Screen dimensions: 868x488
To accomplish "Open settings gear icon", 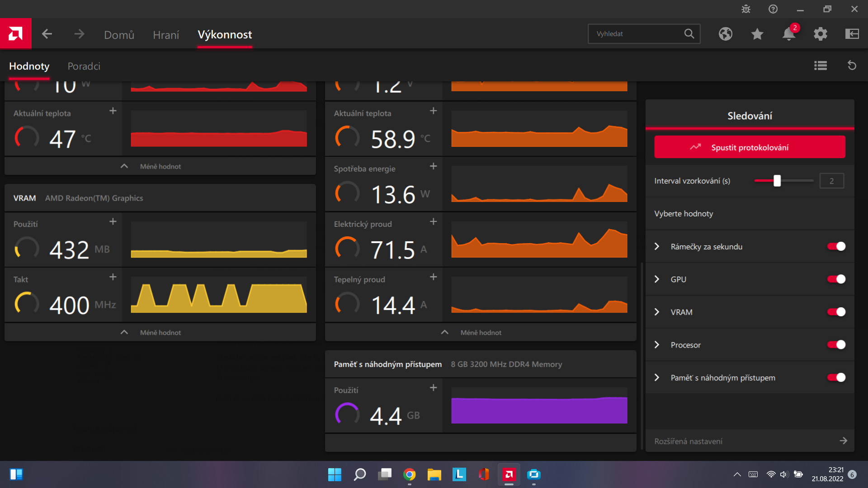I will 821,34.
